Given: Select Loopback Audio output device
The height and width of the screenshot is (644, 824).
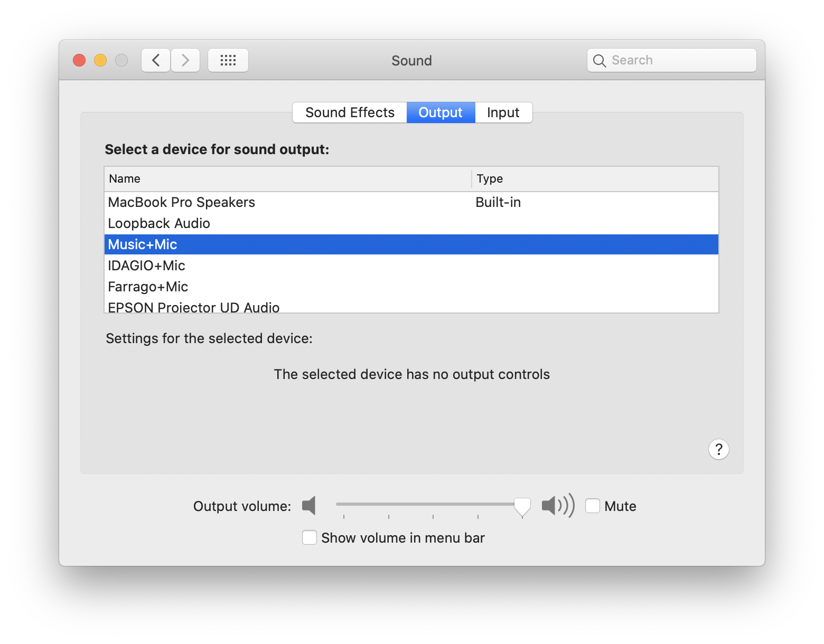Looking at the screenshot, I should coord(411,223).
